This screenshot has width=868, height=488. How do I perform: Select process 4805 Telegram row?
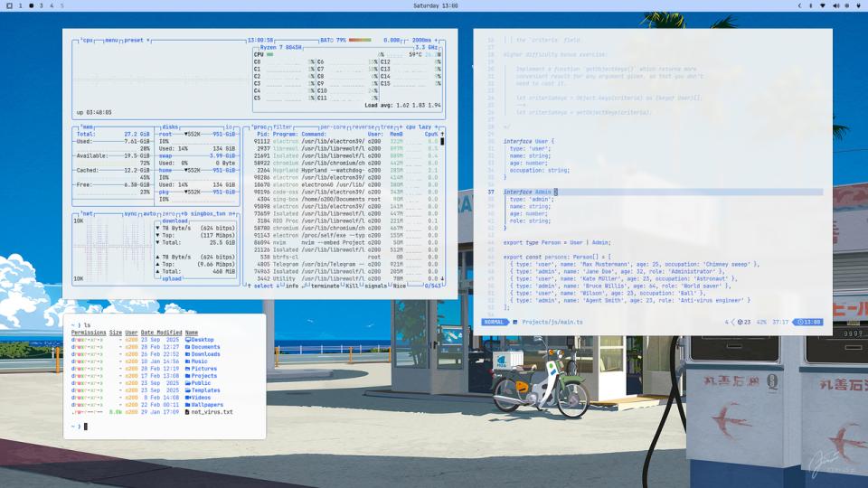click(346, 264)
